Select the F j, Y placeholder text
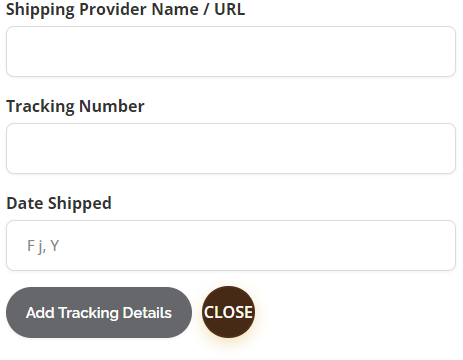 43,246
